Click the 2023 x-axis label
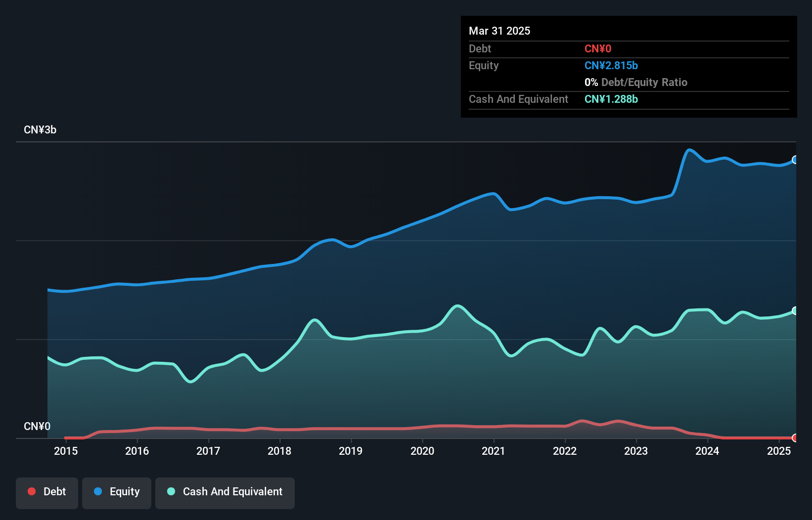The height and width of the screenshot is (520, 812). (636, 451)
